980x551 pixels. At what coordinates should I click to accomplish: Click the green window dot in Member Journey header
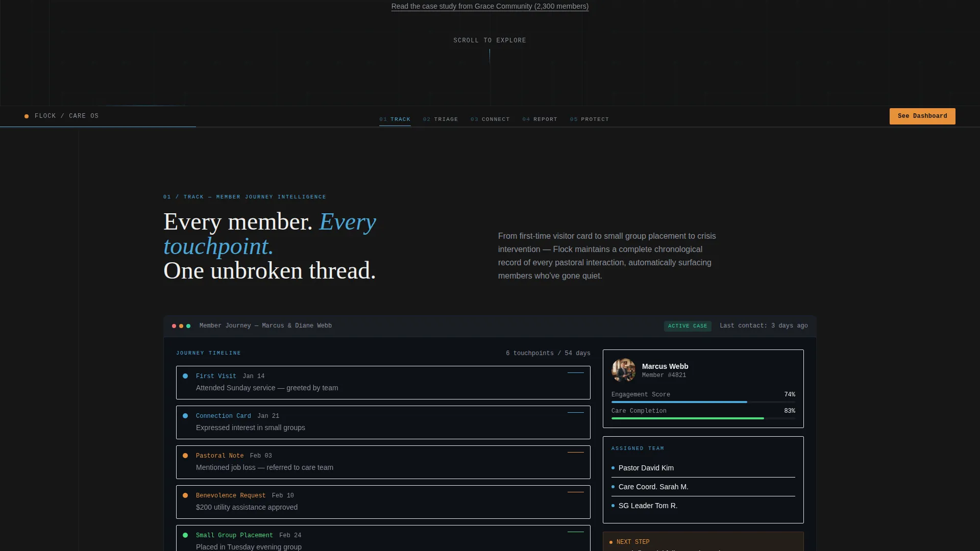click(x=188, y=326)
